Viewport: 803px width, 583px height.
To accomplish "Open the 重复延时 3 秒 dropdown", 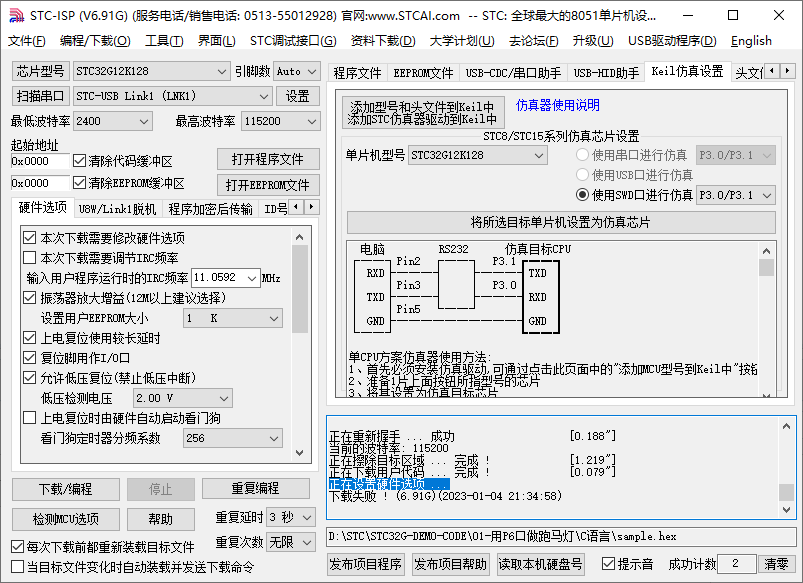I will 290,517.
